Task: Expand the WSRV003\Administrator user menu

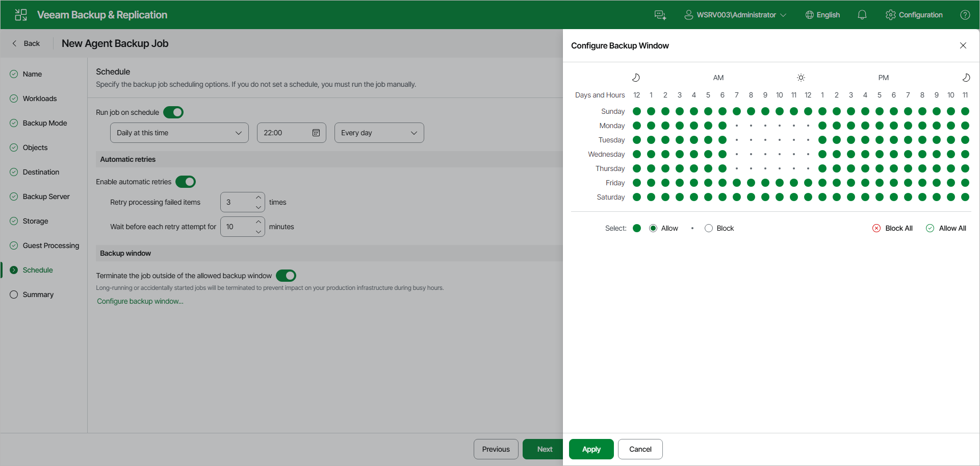Action: click(736, 15)
